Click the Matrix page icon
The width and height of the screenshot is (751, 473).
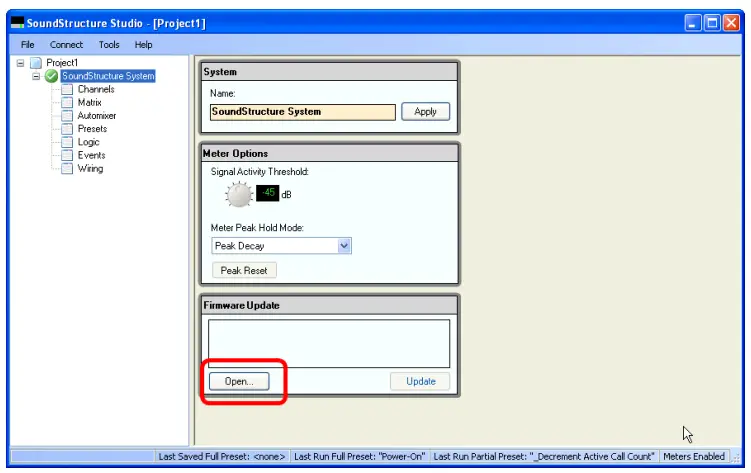point(67,102)
